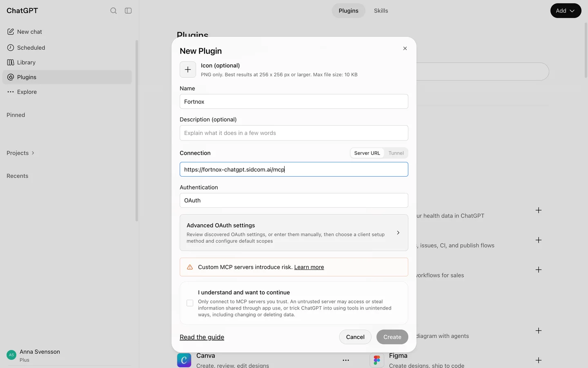Image resolution: width=588 pixels, height=368 pixels.
Task: Open the Read the guide link
Action: click(202, 337)
